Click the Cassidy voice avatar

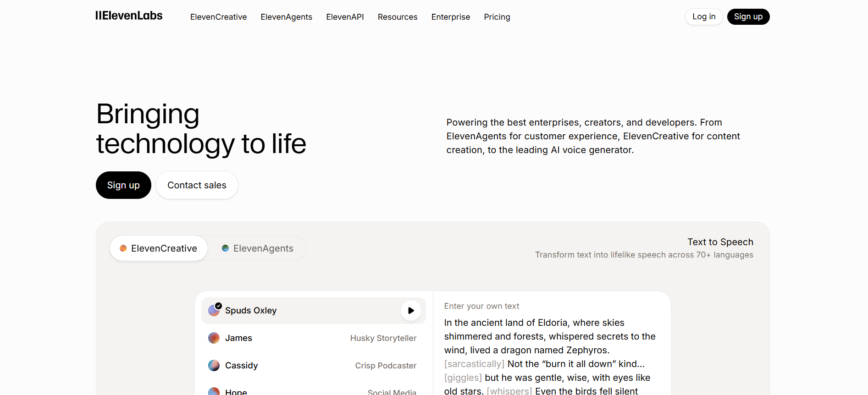(x=214, y=366)
